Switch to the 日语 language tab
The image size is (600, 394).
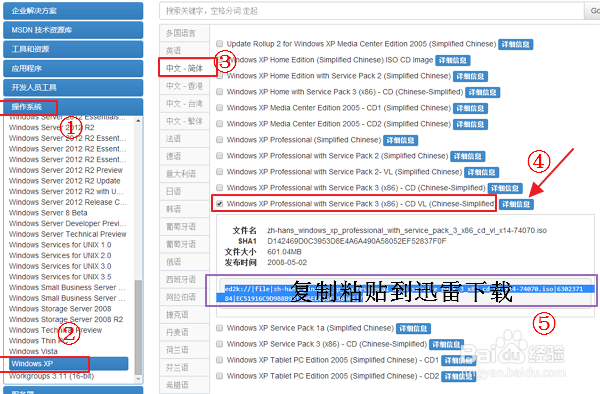pos(184,191)
